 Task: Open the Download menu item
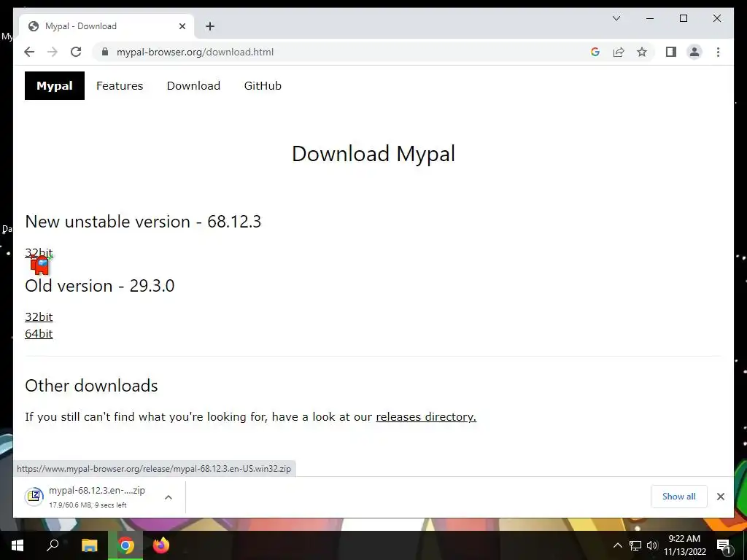(193, 86)
